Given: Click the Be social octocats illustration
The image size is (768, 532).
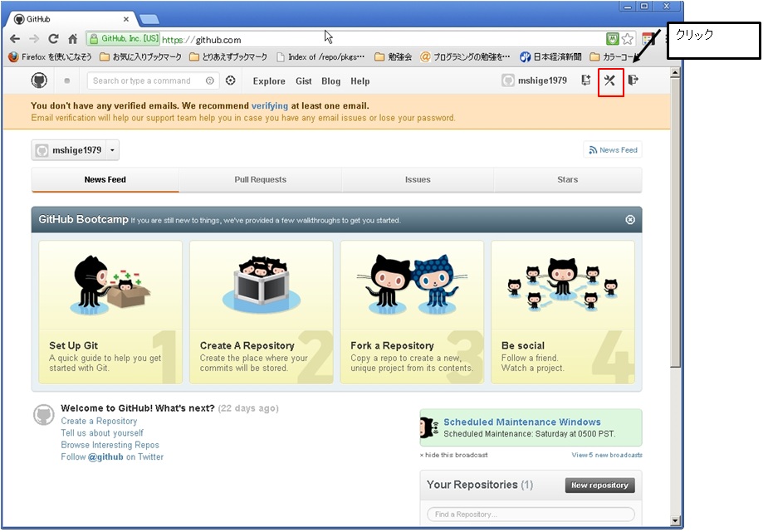Looking at the screenshot, I should point(563,285).
